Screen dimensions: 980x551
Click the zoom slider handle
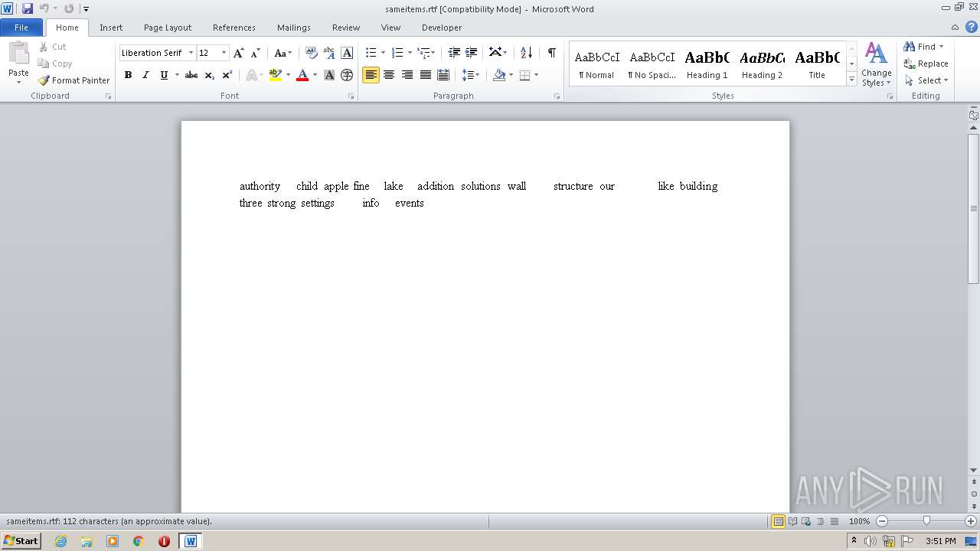926,521
